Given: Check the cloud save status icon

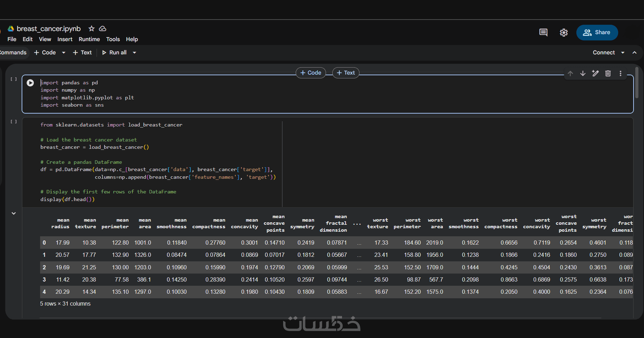Looking at the screenshot, I should (103, 29).
